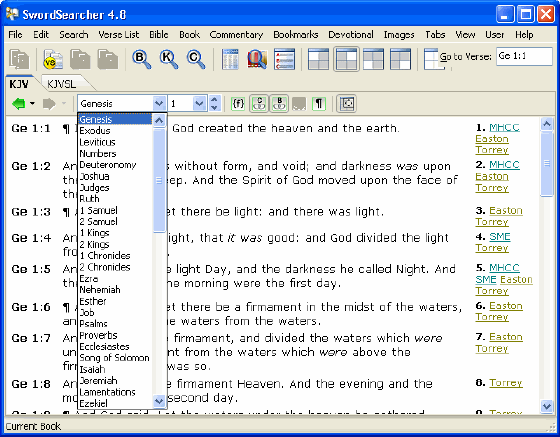Click book list scroll-up arrow

point(159,120)
